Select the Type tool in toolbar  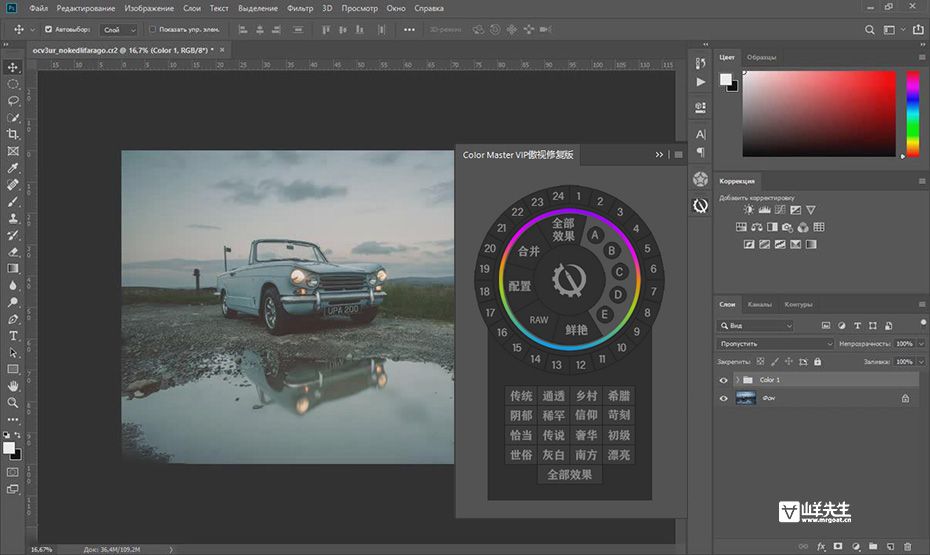click(14, 336)
